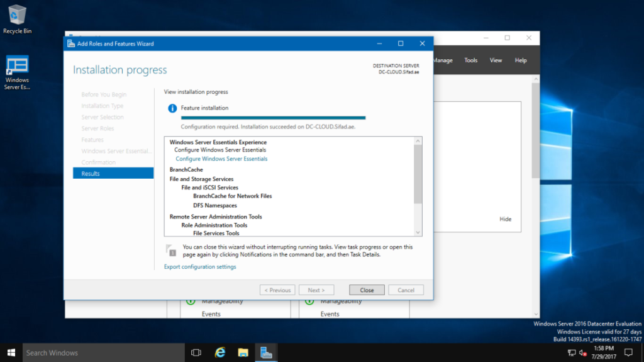644x362 pixels.
Task: Open File Explorer from the taskbar
Action: (243, 353)
